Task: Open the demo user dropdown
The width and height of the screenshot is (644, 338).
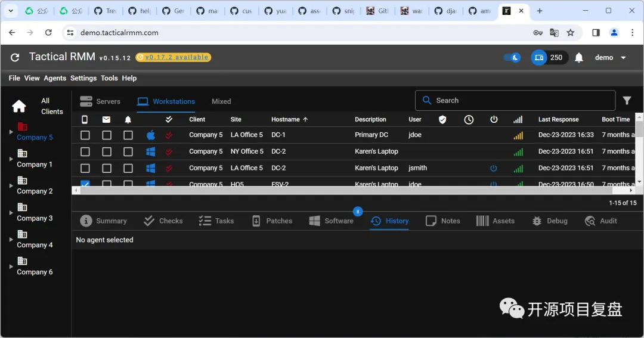Action: [611, 58]
